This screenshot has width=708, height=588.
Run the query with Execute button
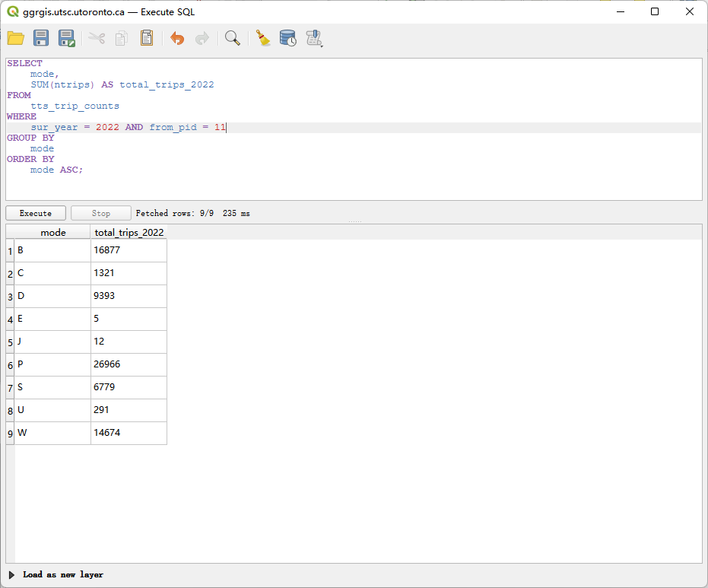click(36, 213)
